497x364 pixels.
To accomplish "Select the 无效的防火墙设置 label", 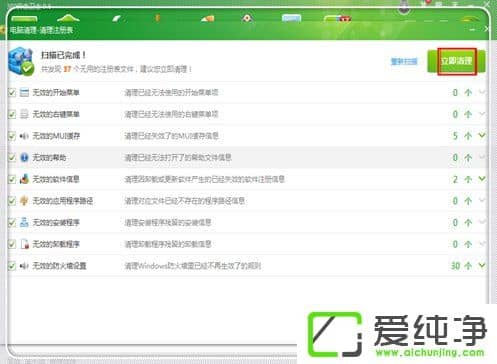I will (59, 266).
